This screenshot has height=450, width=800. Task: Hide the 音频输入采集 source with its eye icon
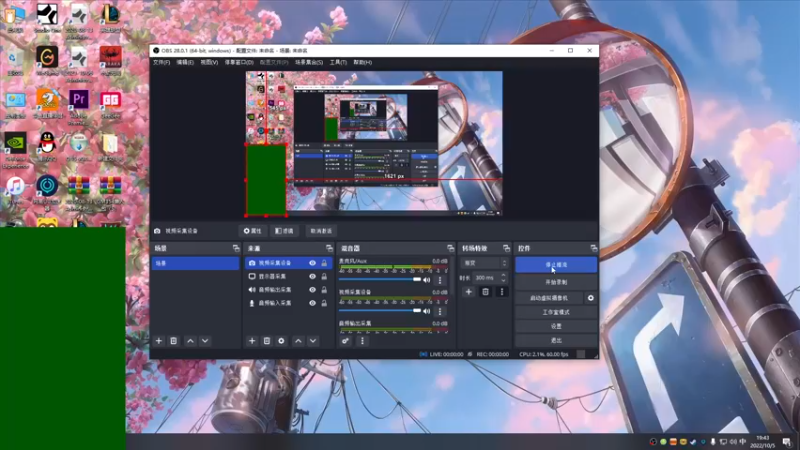pyautogui.click(x=312, y=303)
